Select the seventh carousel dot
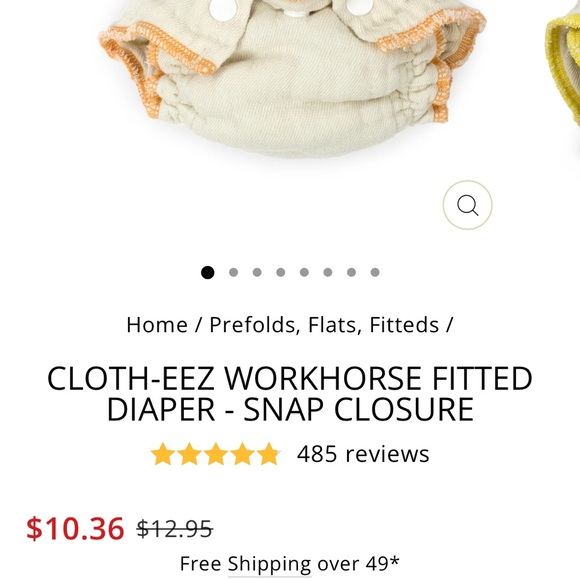The image size is (580, 580). pos(351,273)
